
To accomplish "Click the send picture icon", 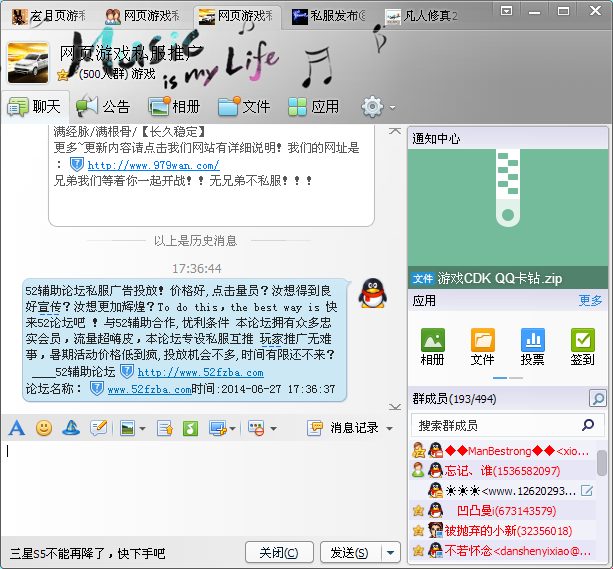I will [x=127, y=428].
